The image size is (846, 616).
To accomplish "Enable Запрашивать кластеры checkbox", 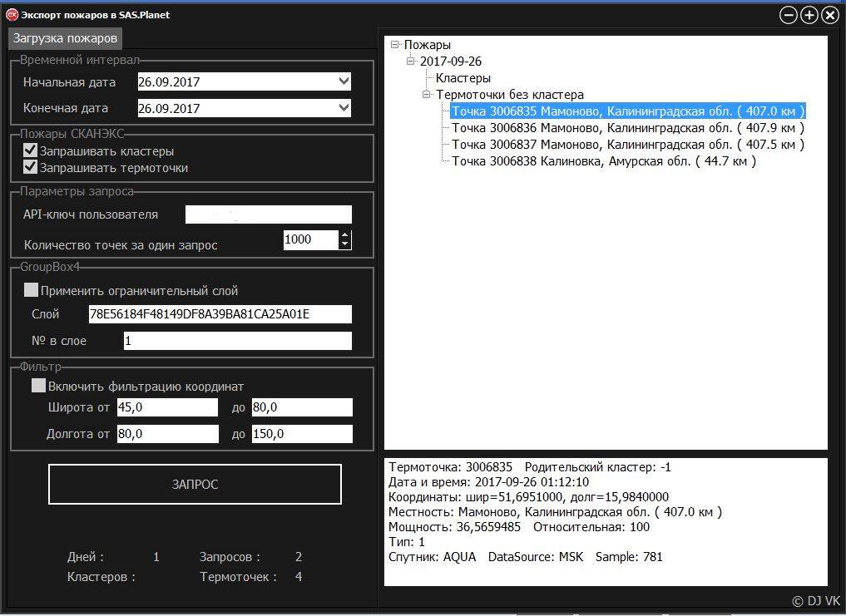I will [31, 150].
